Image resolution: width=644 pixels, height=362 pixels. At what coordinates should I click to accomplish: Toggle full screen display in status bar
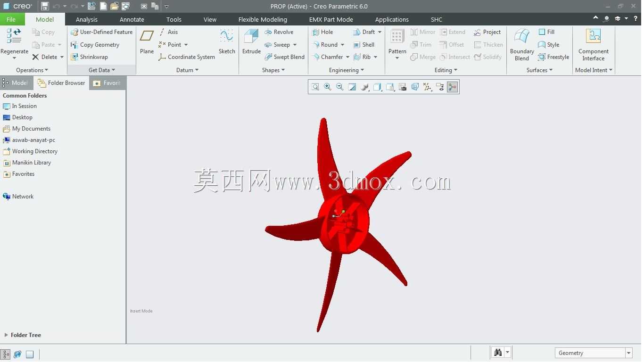pyautogui.click(x=30, y=354)
